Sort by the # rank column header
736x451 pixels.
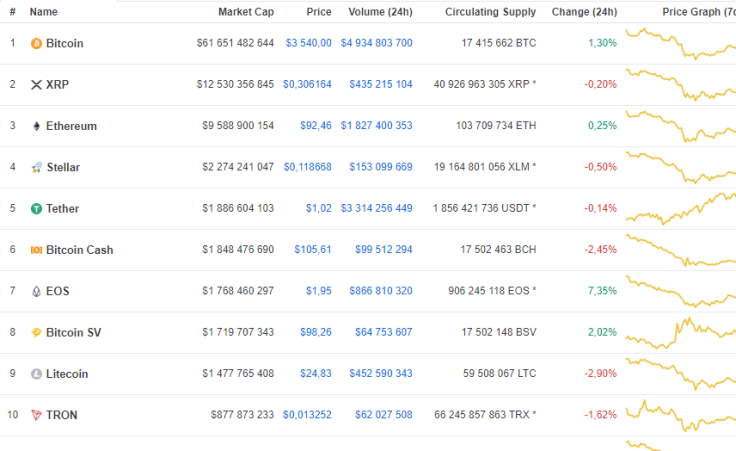pyautogui.click(x=13, y=12)
